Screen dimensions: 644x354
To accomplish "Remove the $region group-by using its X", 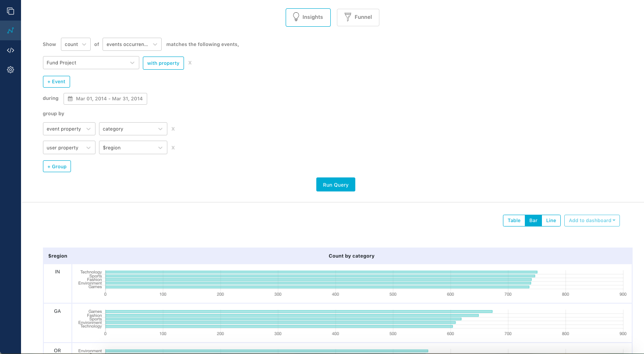I will pyautogui.click(x=173, y=147).
